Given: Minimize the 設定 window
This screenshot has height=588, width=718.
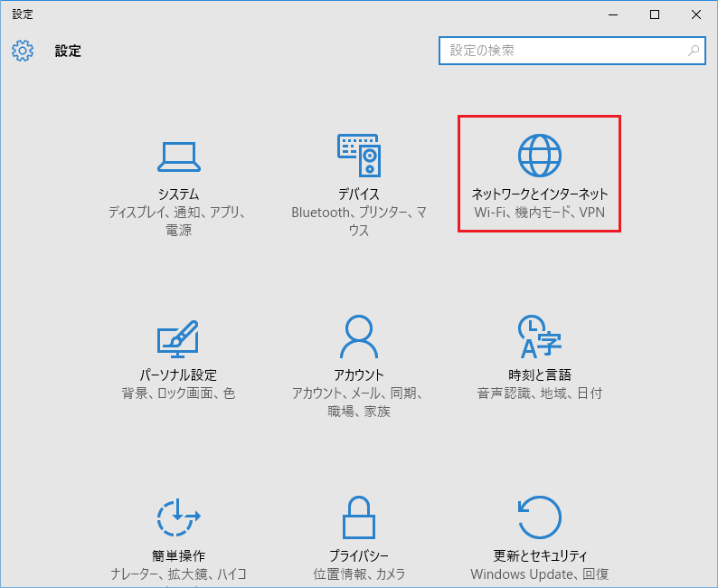Looking at the screenshot, I should [x=613, y=14].
